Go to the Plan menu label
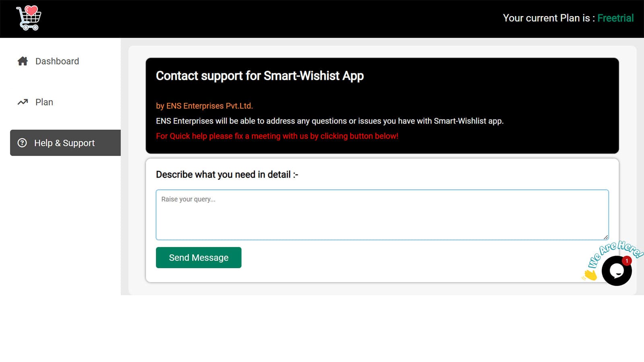The width and height of the screenshot is (644, 362). (44, 102)
